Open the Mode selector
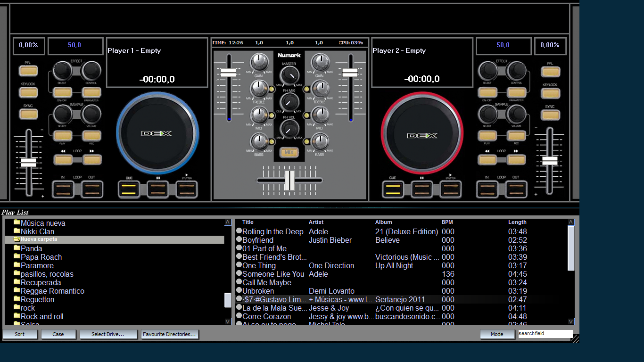The image size is (644, 362). (x=497, y=334)
